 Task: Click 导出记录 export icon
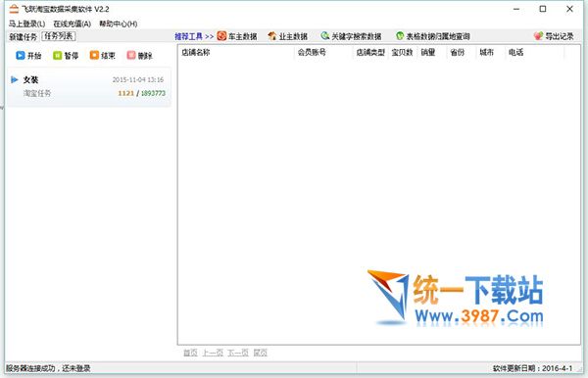click(538, 36)
